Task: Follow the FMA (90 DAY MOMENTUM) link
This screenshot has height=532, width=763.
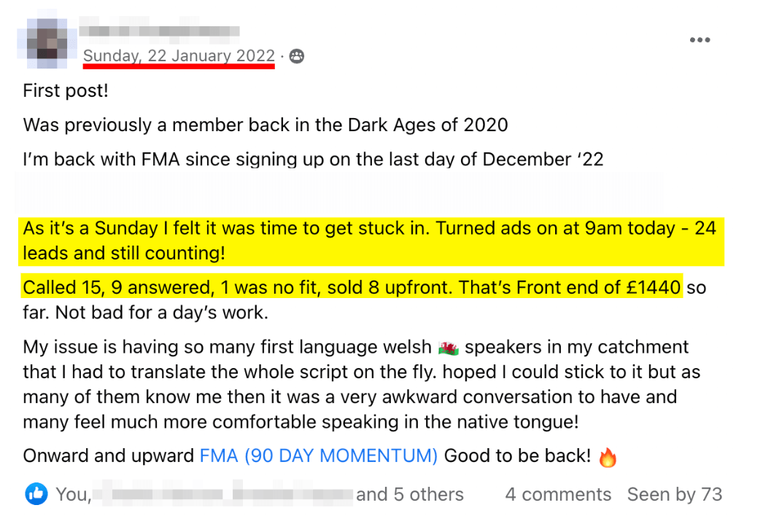Action: (319, 456)
